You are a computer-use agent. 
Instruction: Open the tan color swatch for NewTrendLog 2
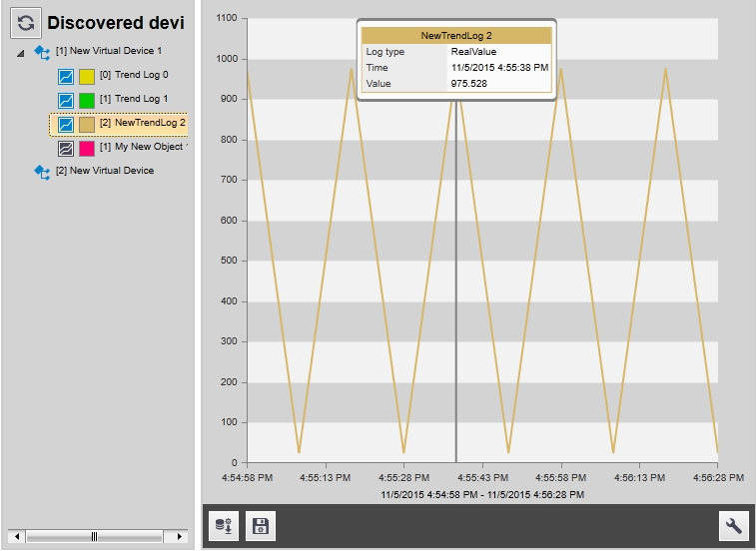[87, 124]
